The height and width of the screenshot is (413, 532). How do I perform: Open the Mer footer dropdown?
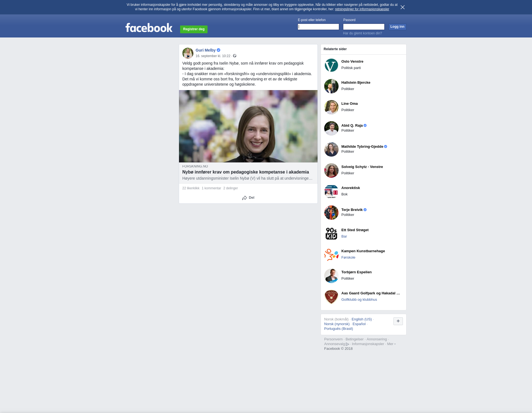click(391, 344)
